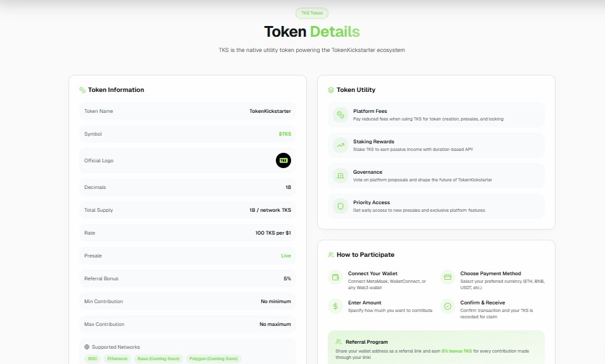The height and width of the screenshot is (364, 605).
Task: Click the Referral Bonus '5%' value
Action: (x=287, y=278)
